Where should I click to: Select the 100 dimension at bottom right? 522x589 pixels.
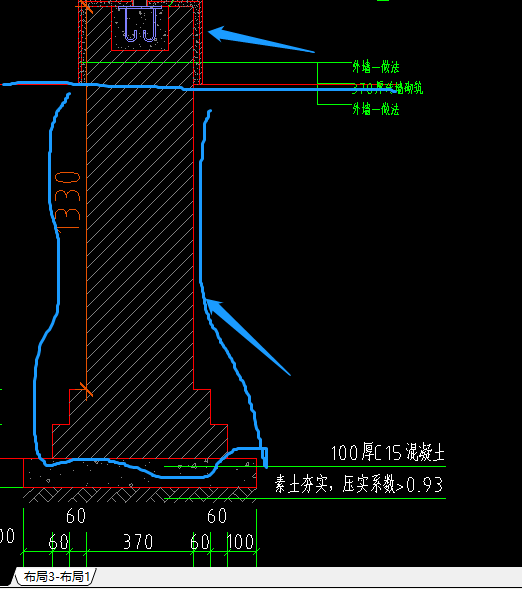(241, 542)
